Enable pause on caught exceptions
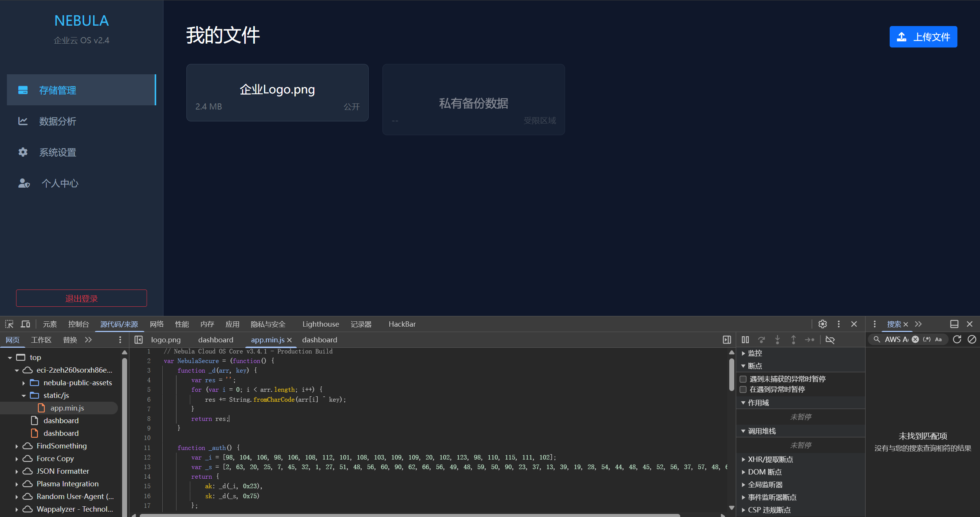 743,389
